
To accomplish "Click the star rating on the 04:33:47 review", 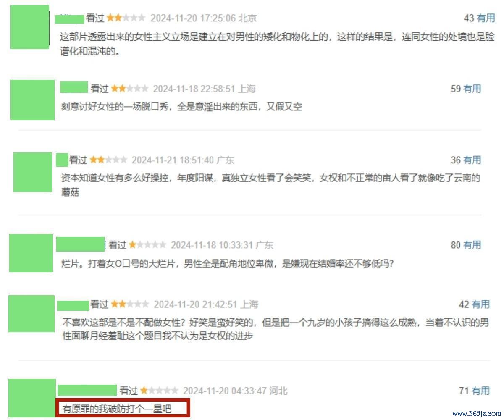I will pos(159,391).
